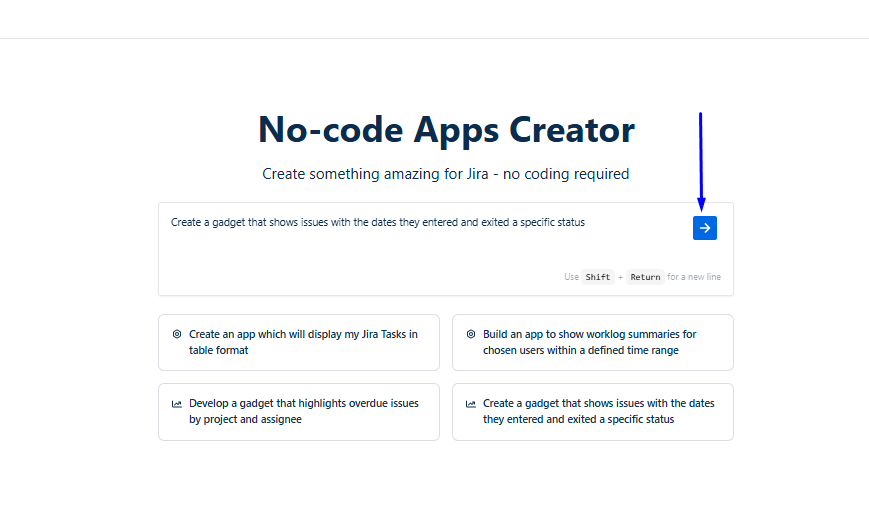The height and width of the screenshot is (520, 869).
Task: Click chart icon beside overdue issues suggestion
Action: (177, 404)
